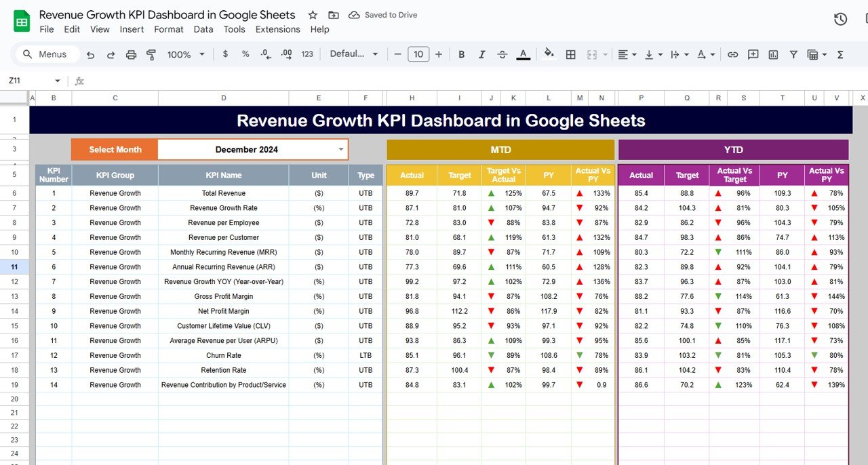Open the Extensions menu
Screen dimensions: 868x465
click(277, 29)
